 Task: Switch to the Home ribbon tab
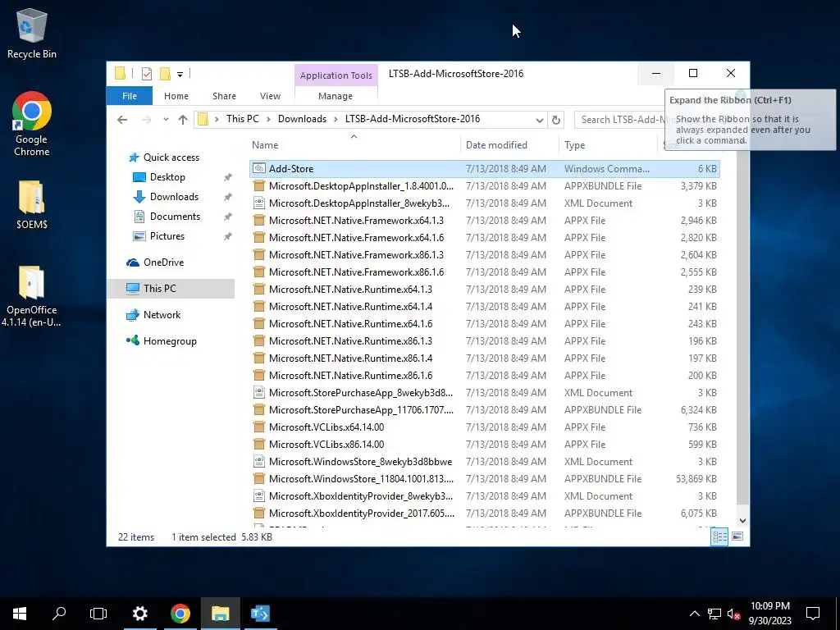coord(176,96)
